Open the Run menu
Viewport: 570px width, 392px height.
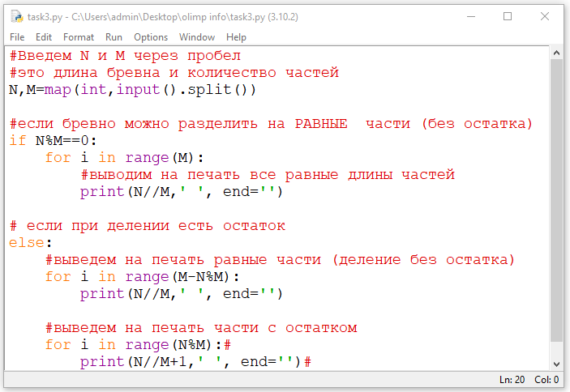click(114, 37)
